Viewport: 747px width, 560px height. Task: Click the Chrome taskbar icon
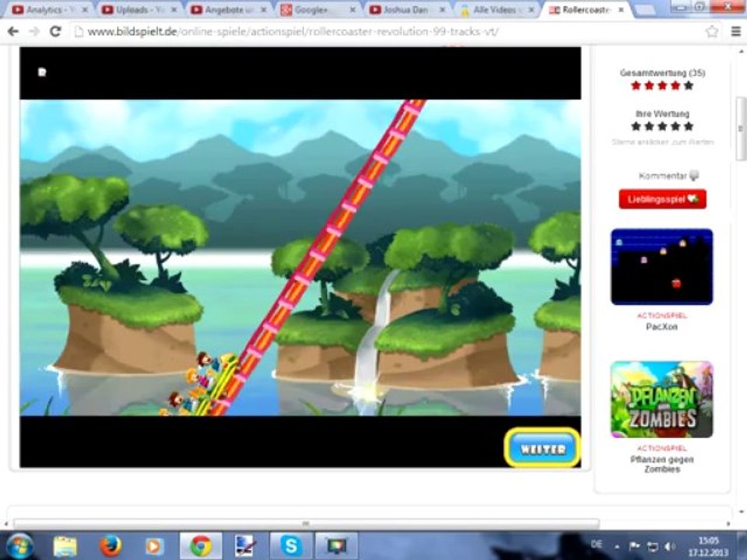tap(201, 546)
